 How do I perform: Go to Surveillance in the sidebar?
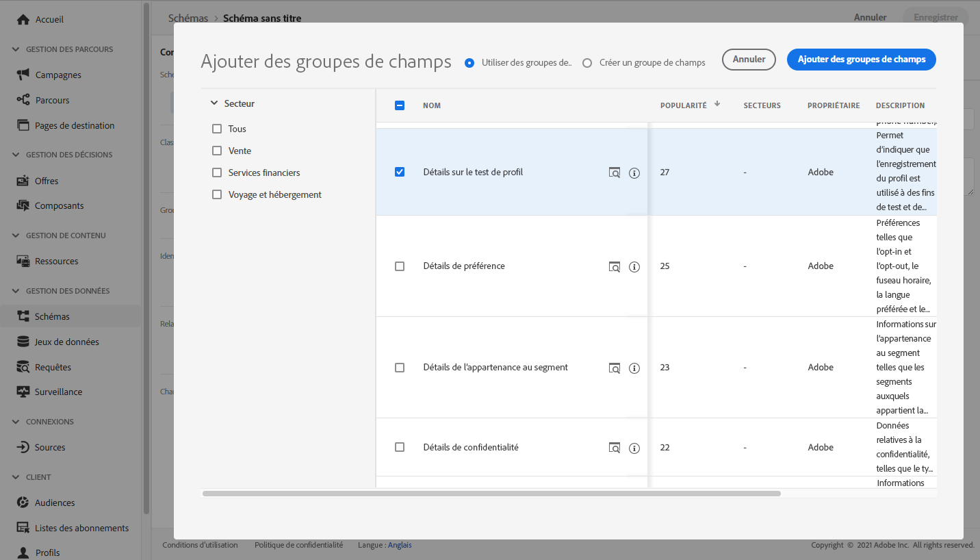coord(58,392)
